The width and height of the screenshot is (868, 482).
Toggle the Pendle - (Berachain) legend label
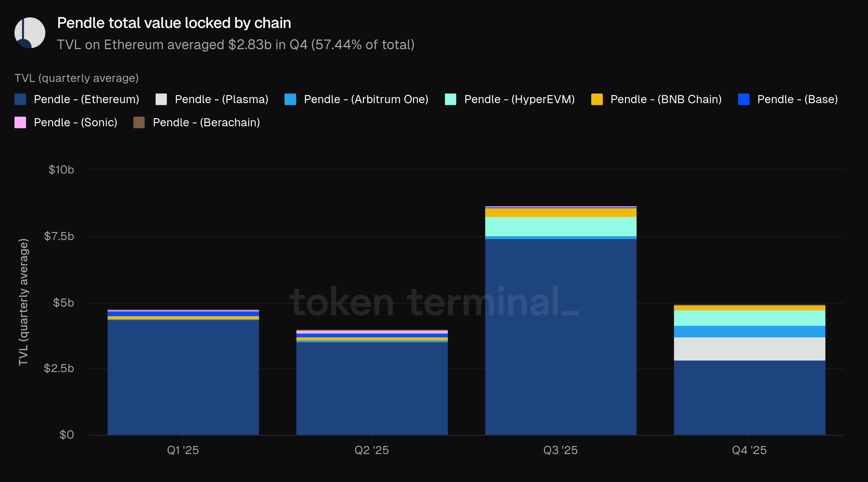206,122
